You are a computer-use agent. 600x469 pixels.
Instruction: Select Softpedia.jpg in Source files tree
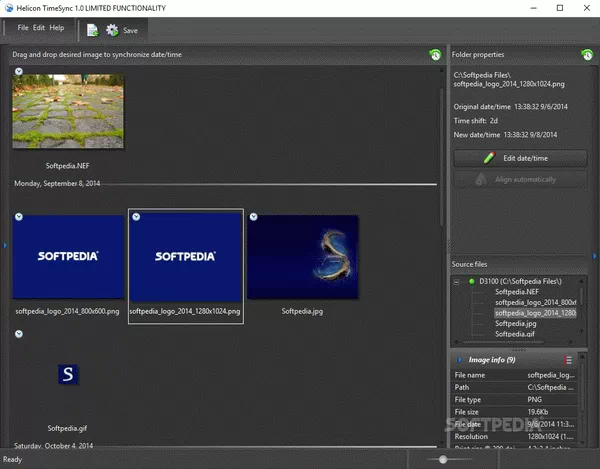[516, 324]
